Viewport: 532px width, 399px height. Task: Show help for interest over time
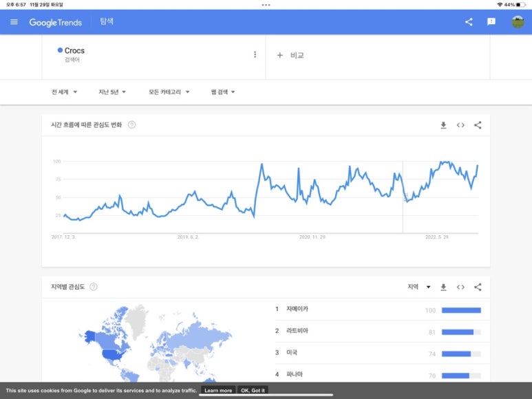(131, 125)
